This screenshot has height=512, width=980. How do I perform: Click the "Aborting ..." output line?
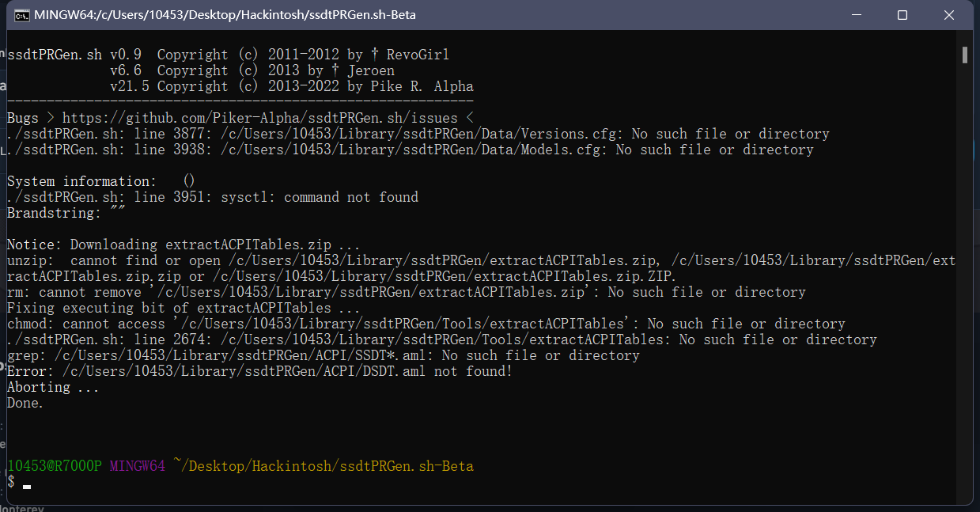[50, 387]
